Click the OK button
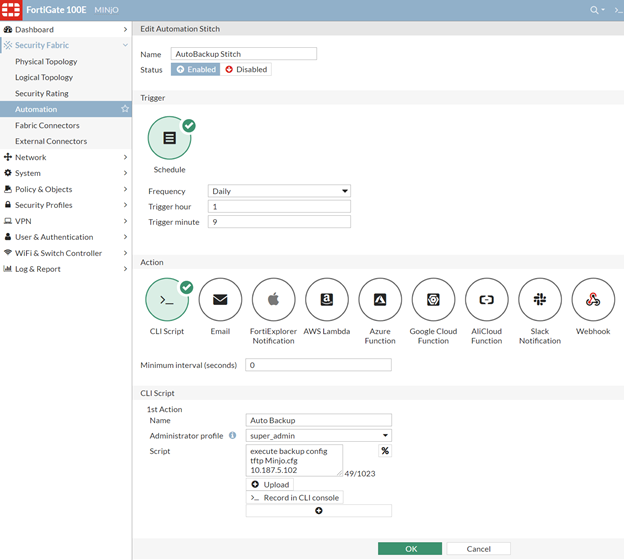624x560 pixels. (409, 549)
